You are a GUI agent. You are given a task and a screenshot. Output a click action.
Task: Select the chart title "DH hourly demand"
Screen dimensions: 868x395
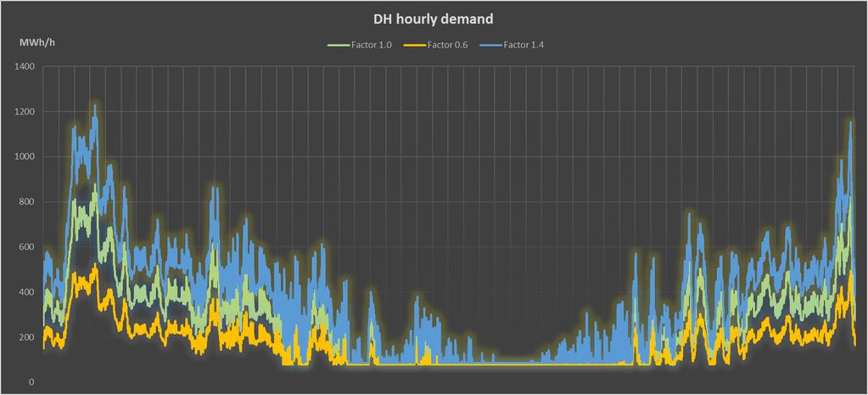[432, 20]
